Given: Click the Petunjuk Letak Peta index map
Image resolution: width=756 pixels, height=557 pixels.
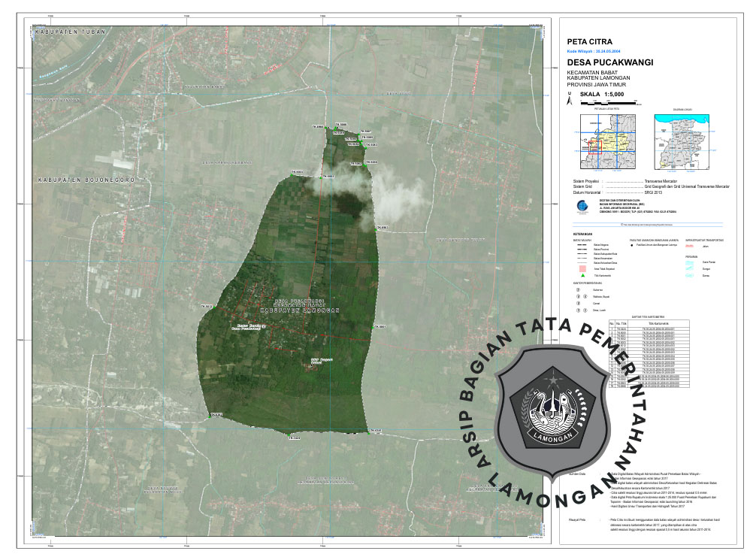Looking at the screenshot, I should [606, 141].
